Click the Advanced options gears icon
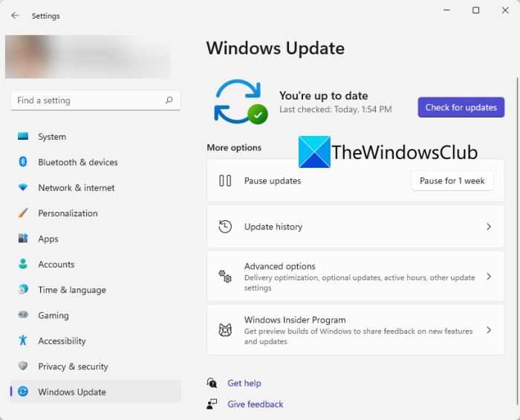Image resolution: width=520 pixels, height=420 pixels. [x=225, y=277]
